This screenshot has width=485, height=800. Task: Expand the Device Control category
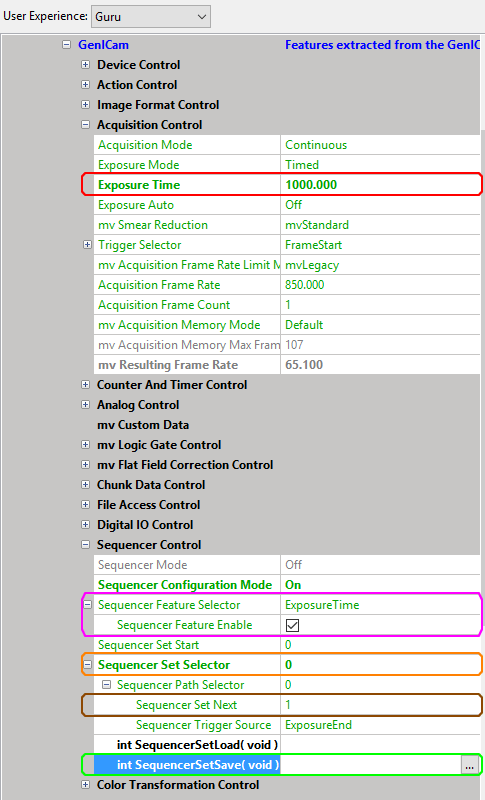pos(86,65)
